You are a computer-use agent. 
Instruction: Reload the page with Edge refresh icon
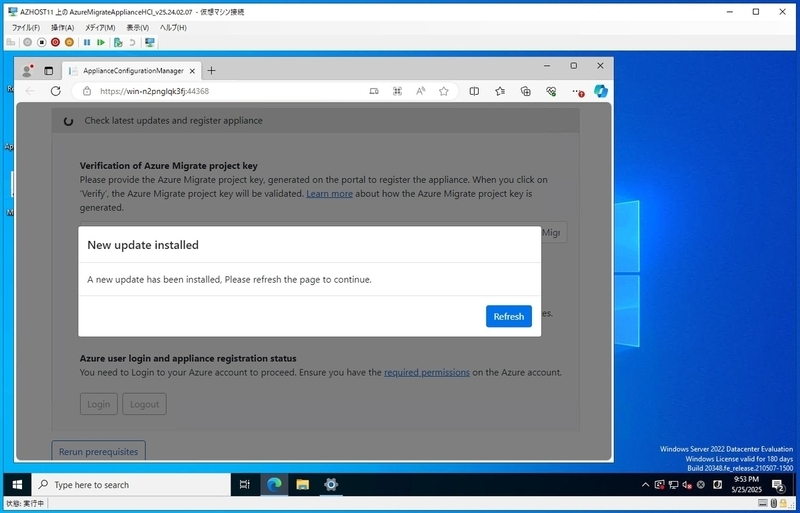click(x=56, y=91)
